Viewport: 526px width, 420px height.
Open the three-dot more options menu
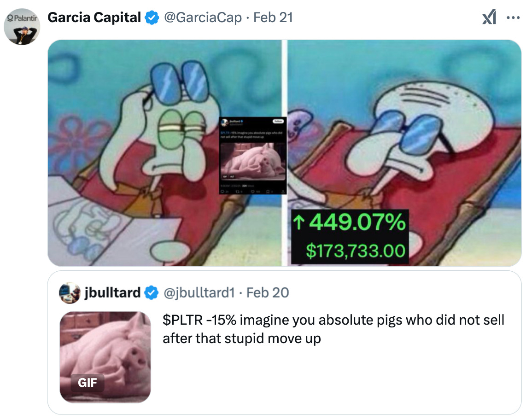[x=513, y=17]
